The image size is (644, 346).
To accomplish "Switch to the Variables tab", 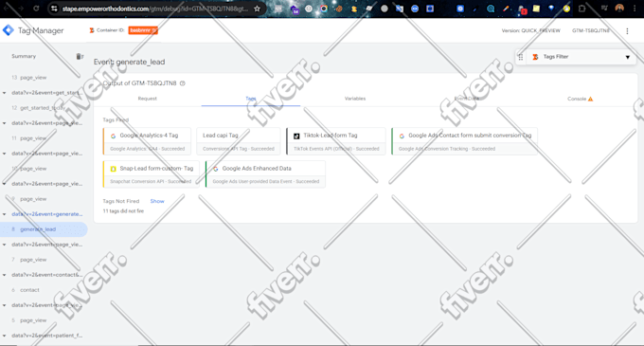I will click(x=355, y=99).
